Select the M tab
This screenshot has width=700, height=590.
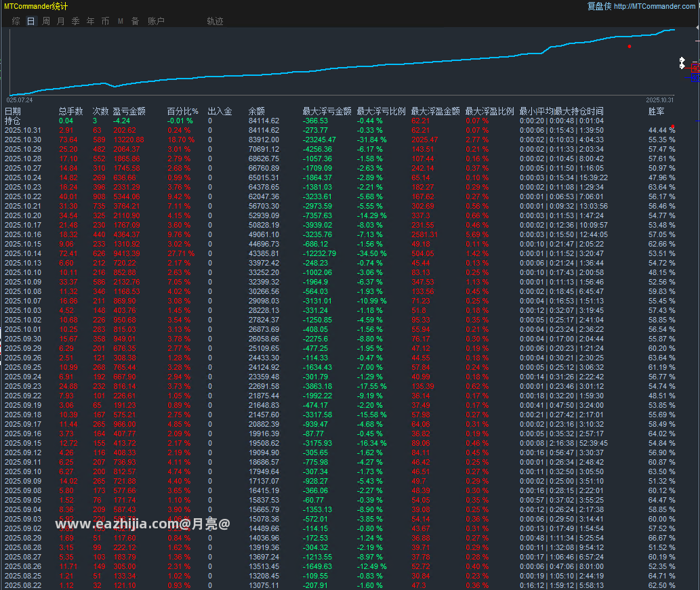point(121,21)
